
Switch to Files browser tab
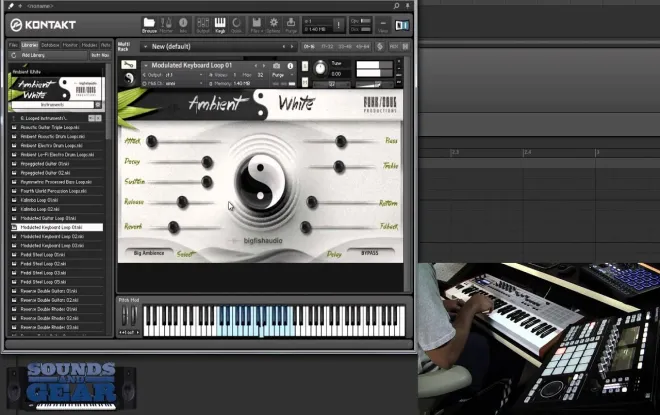click(x=13, y=45)
